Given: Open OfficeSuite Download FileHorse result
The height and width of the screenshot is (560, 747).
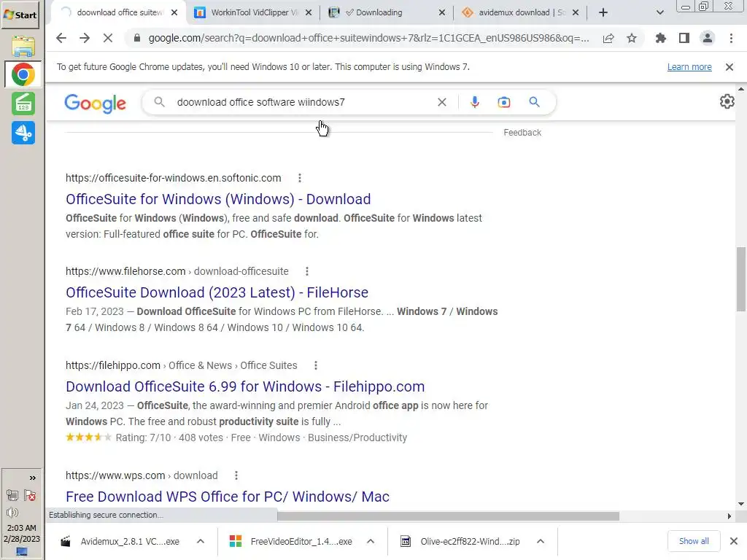Looking at the screenshot, I should [217, 292].
